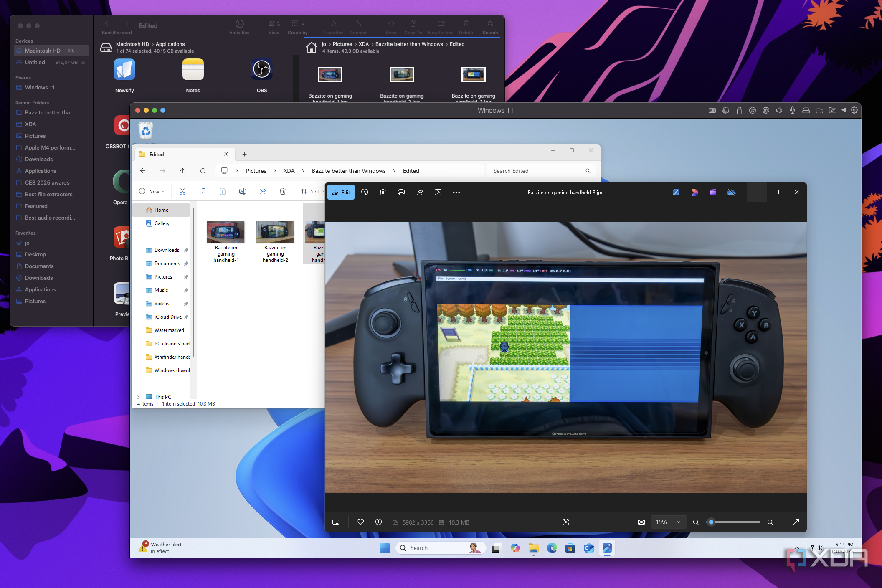Image resolution: width=882 pixels, height=588 pixels.
Task: Select Macintosh HD in Mac sidebar
Action: click(x=51, y=51)
